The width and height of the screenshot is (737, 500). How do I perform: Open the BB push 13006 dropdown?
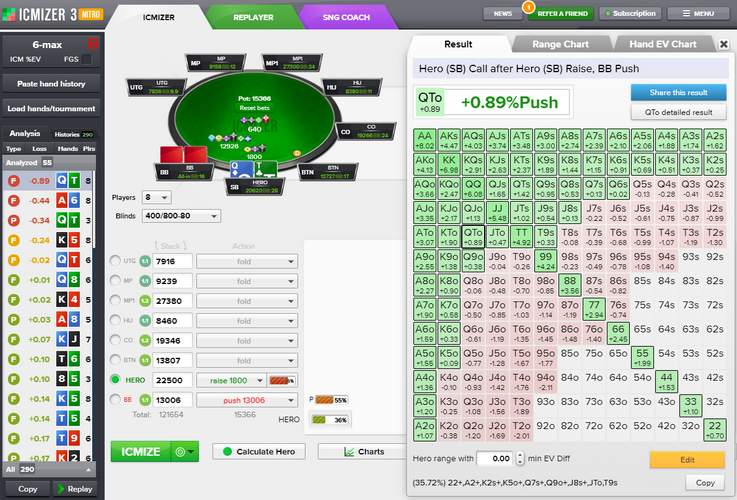[247, 400]
